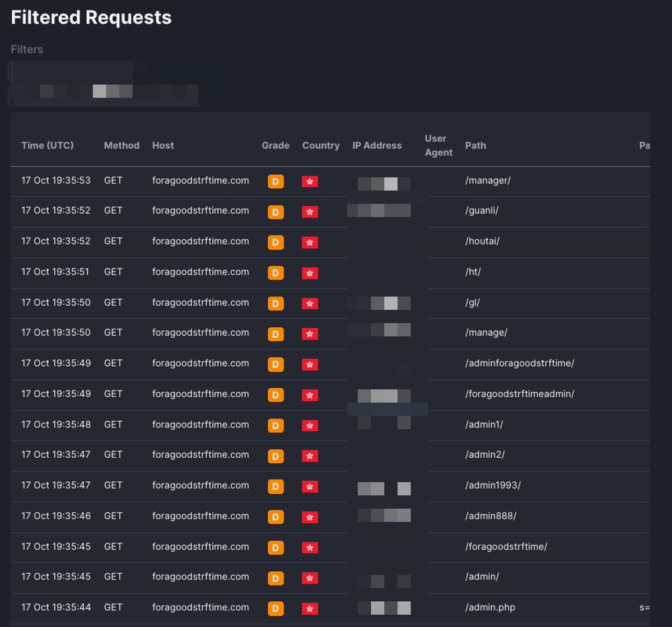The width and height of the screenshot is (672, 627).
Task: Click the 17 Oct 19:35:51 timestamp
Action: pos(55,272)
